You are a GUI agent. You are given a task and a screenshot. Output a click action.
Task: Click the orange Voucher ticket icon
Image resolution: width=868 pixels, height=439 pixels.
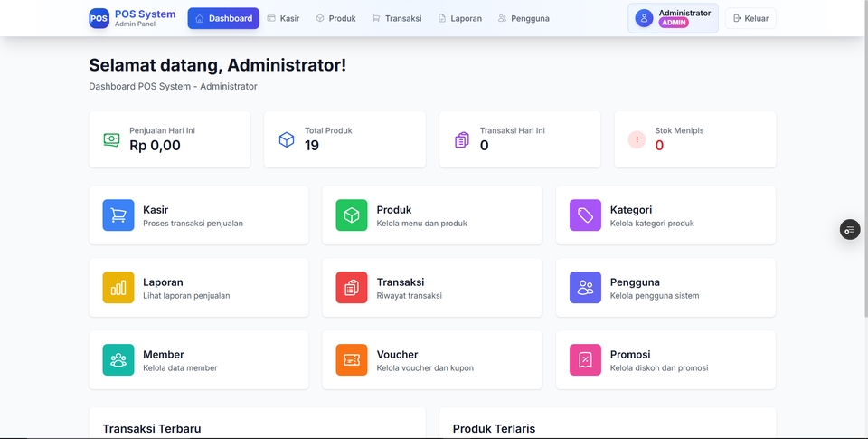tap(352, 360)
